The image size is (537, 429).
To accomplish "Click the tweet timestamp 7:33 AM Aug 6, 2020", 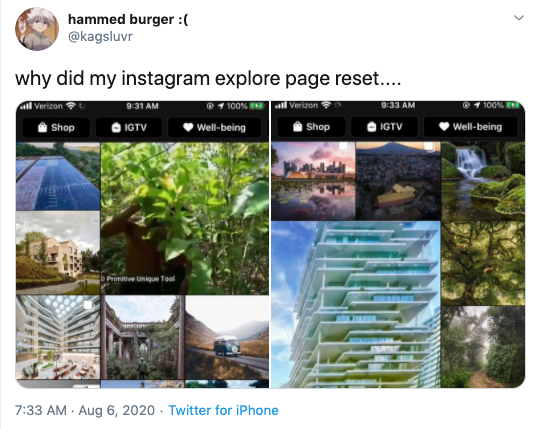I will coord(85,410).
